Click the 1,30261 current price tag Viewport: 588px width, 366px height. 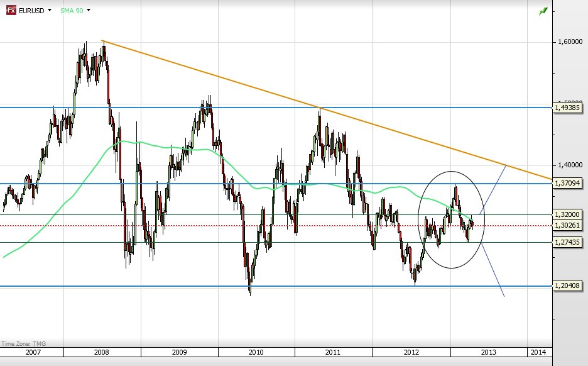tap(568, 225)
